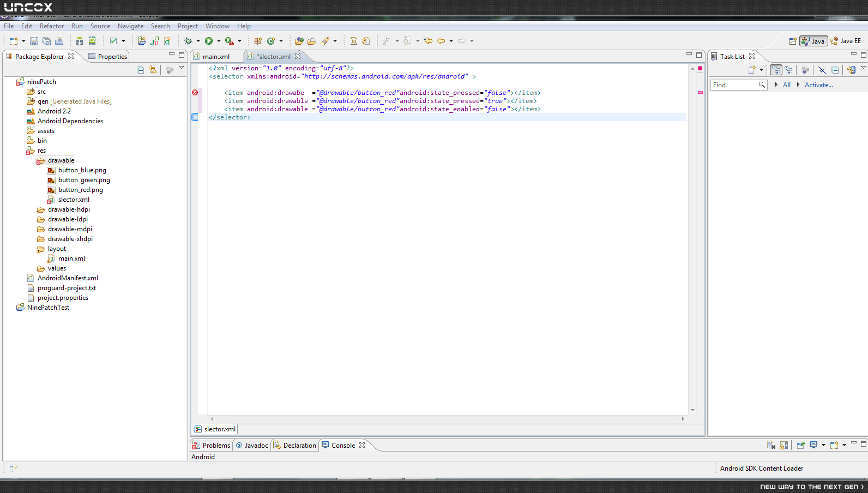The width and height of the screenshot is (868, 493).
Task: Click the Save icon in toolbar
Action: click(34, 41)
